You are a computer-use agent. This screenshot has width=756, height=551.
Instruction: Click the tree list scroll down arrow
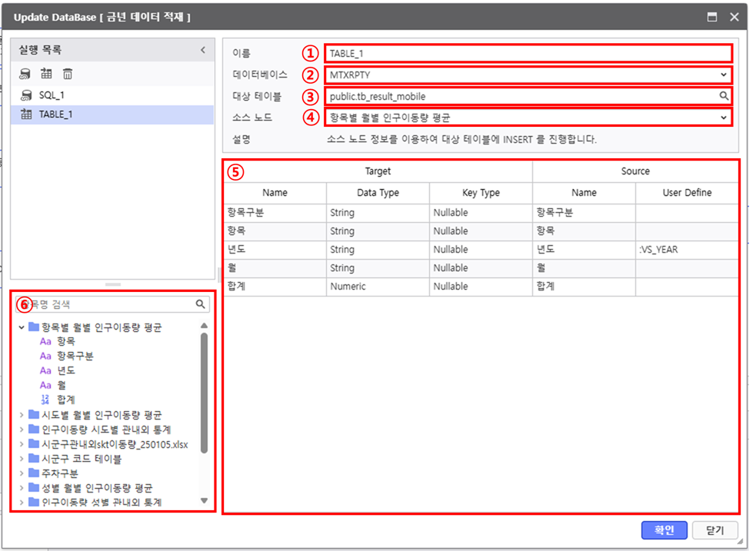click(x=204, y=501)
